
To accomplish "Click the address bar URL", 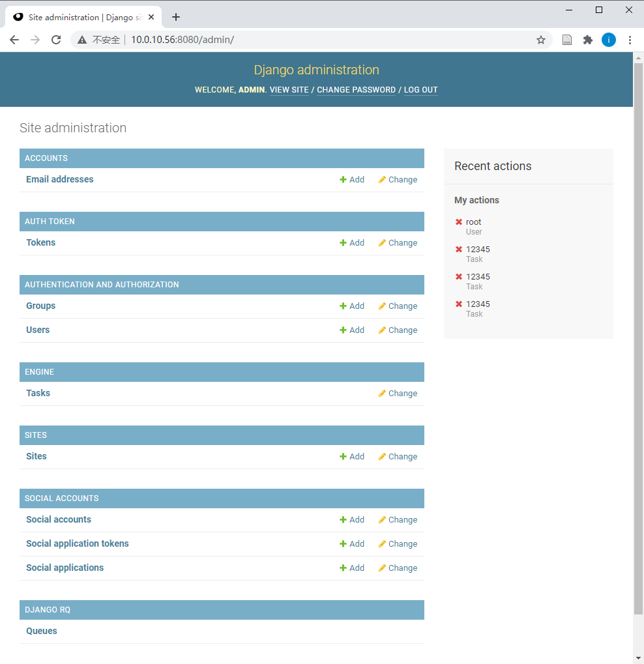I will [183, 40].
